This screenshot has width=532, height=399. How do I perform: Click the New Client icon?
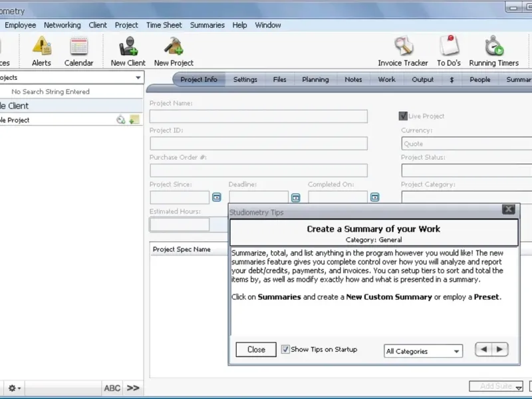point(128,51)
